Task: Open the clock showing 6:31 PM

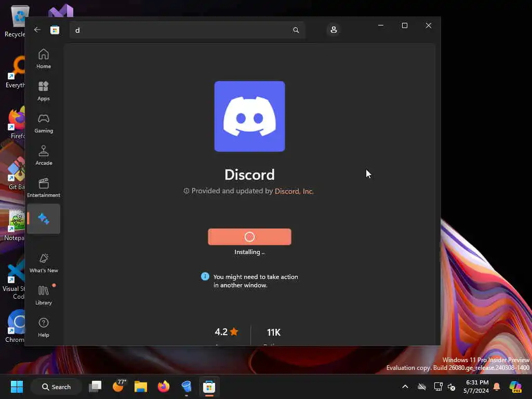Action: (x=477, y=387)
